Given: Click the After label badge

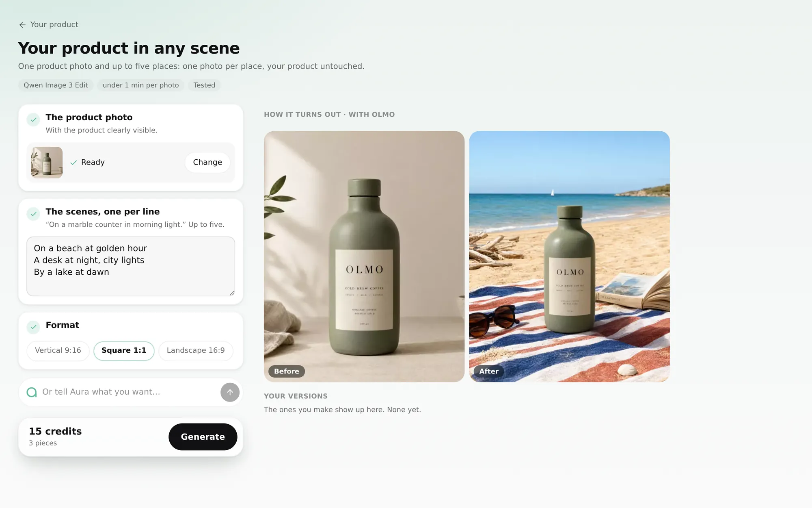Looking at the screenshot, I should [489, 371].
